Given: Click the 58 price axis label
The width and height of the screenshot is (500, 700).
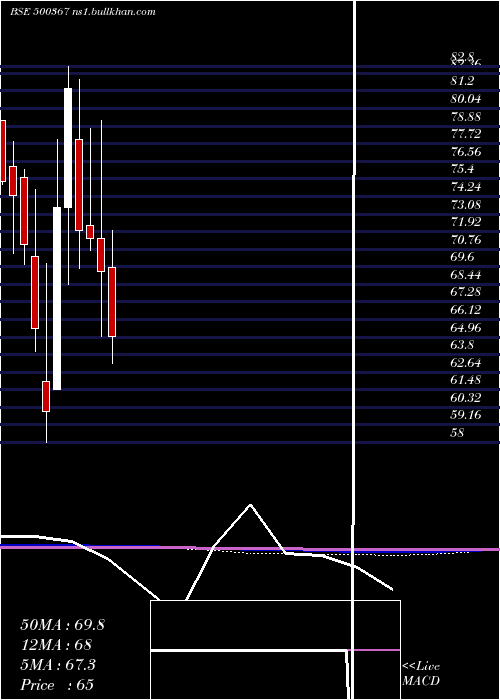Looking at the screenshot, I should (x=457, y=433).
